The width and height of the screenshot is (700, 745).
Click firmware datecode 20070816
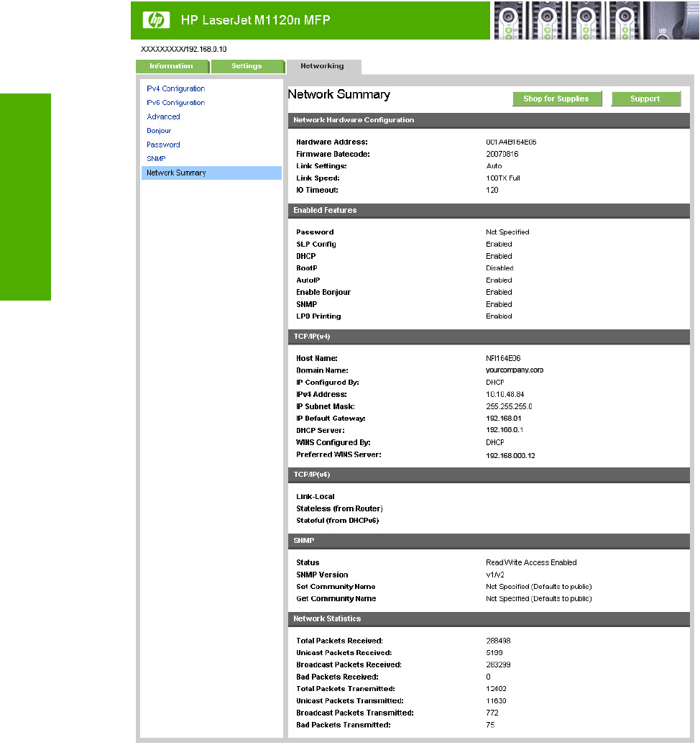[x=502, y=154]
